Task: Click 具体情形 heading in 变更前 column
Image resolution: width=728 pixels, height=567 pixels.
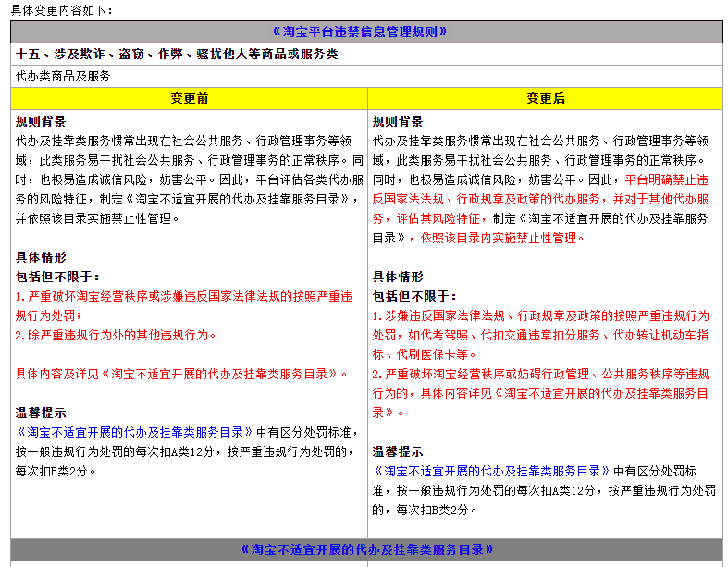Action: pos(41,257)
